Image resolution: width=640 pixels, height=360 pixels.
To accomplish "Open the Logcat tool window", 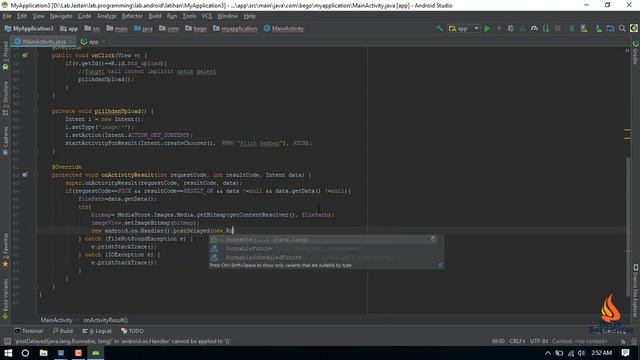I will pos(97,331).
